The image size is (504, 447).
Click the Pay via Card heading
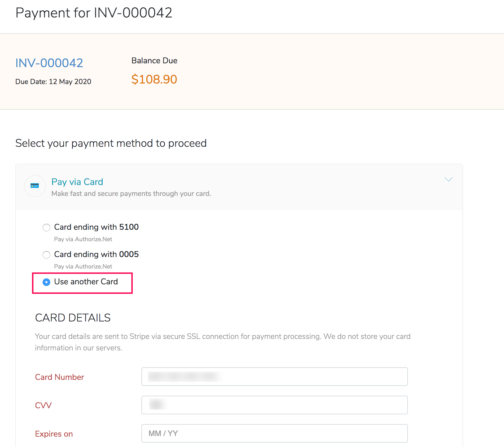tap(77, 182)
